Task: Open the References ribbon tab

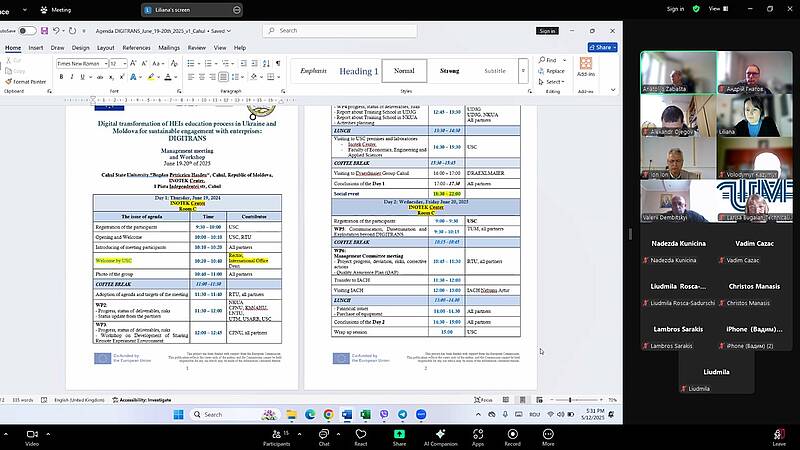Action: tap(136, 47)
